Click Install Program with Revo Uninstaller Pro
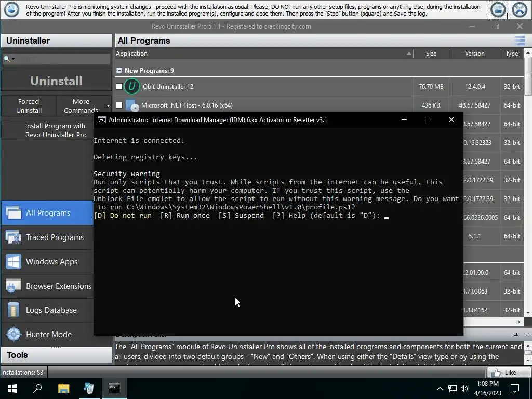This screenshot has height=399, width=532. tap(56, 130)
